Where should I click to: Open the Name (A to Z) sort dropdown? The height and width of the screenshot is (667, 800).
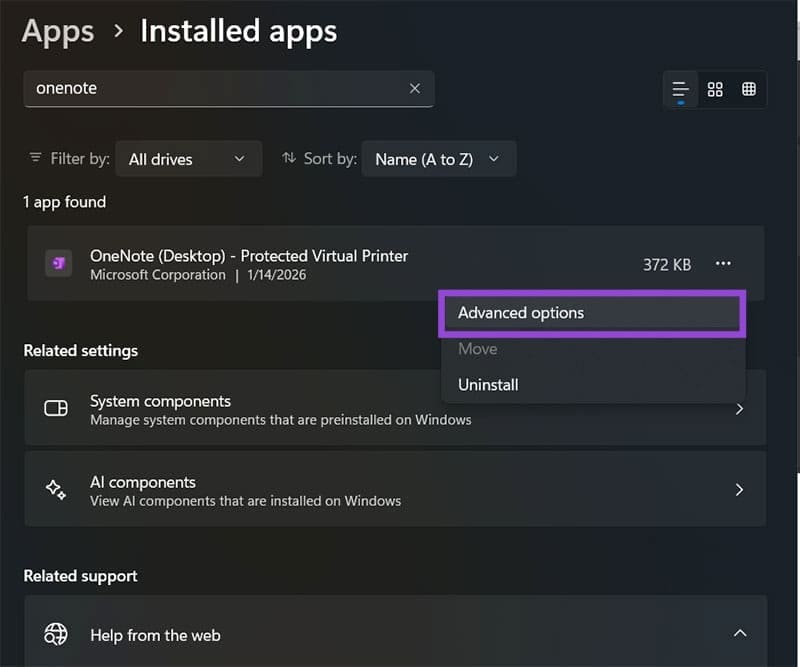[438, 158]
